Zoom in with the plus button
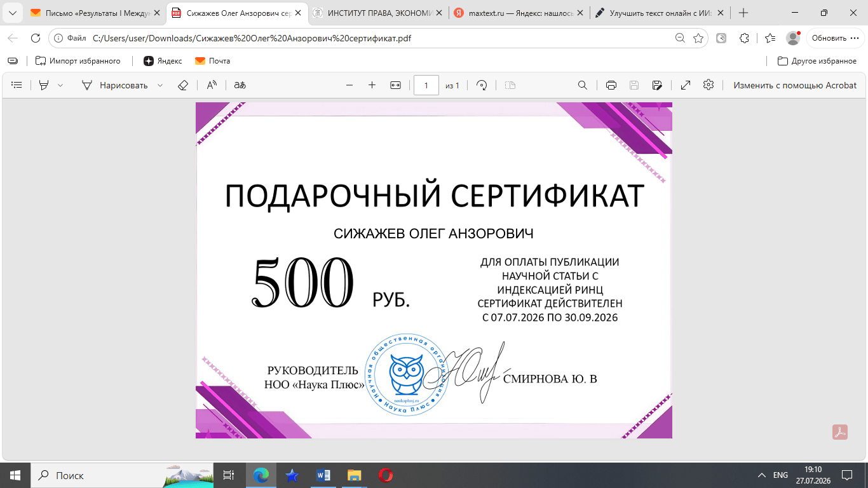Screen dimensions: 868x488 click(372, 85)
